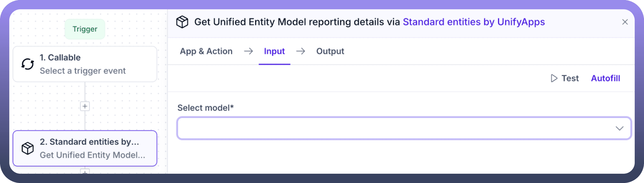Switch to the Output tab
Image resolution: width=644 pixels, height=183 pixels.
click(x=330, y=51)
